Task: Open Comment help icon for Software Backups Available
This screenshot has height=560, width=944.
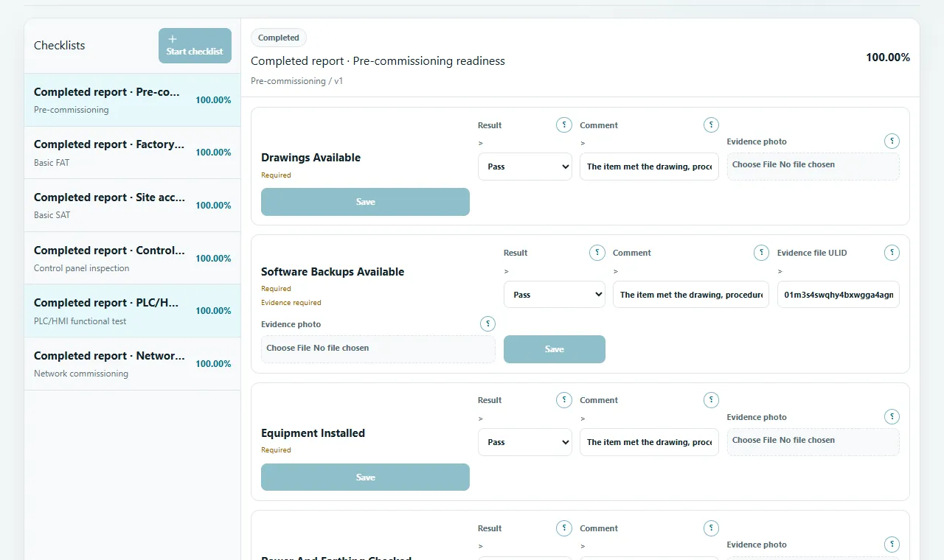Action: point(761,253)
